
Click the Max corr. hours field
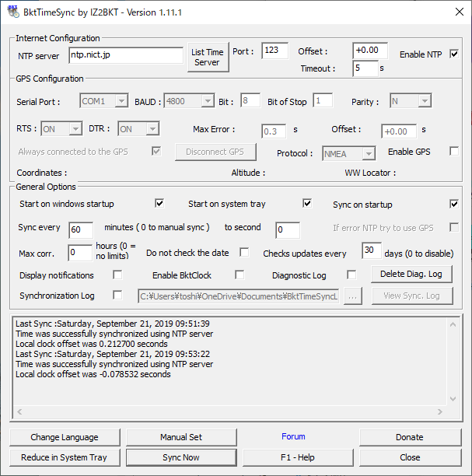click(x=80, y=253)
